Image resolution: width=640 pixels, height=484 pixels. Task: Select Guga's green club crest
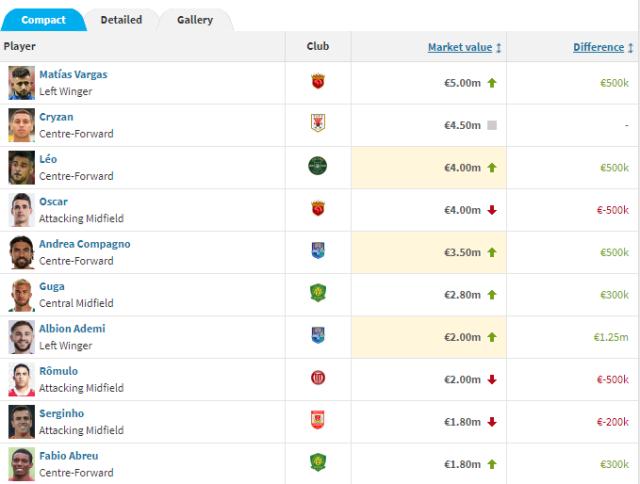(318, 293)
